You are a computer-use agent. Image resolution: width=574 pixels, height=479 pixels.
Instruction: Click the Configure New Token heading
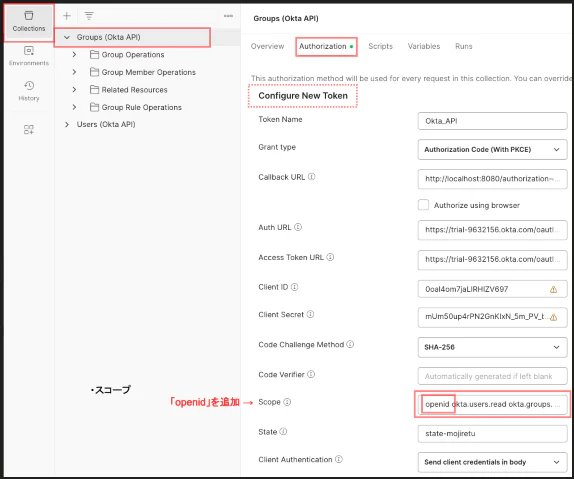tap(303, 96)
